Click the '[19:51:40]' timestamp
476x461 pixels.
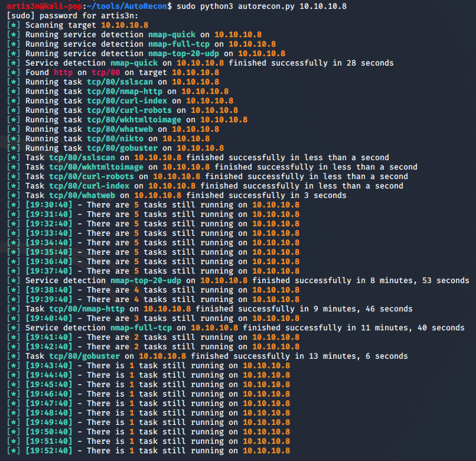(49, 441)
